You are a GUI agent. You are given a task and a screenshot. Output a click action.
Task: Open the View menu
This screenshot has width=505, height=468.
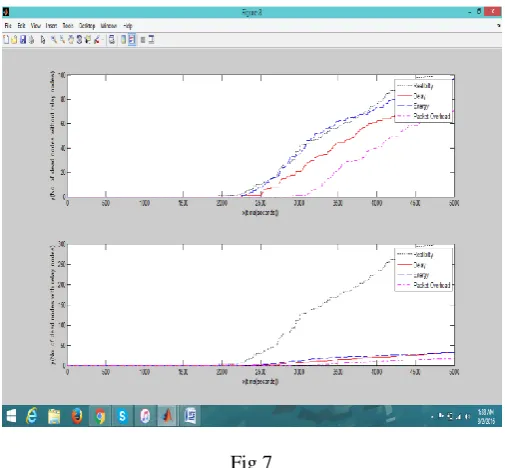tap(35, 26)
